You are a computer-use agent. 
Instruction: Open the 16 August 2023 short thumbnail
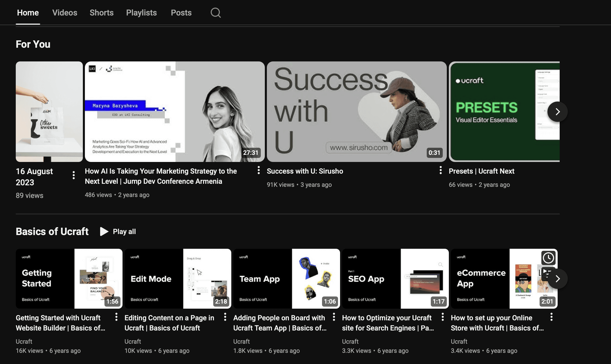pos(49,112)
